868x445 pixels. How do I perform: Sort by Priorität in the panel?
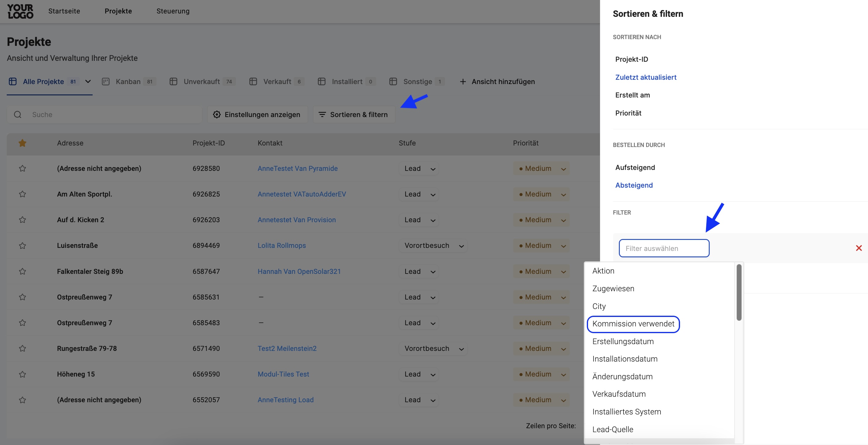click(x=628, y=113)
